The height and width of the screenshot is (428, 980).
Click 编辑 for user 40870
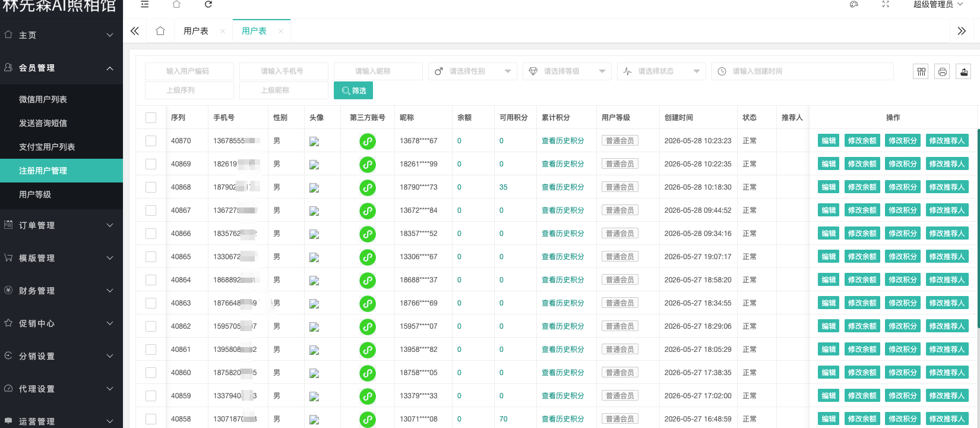pos(829,141)
